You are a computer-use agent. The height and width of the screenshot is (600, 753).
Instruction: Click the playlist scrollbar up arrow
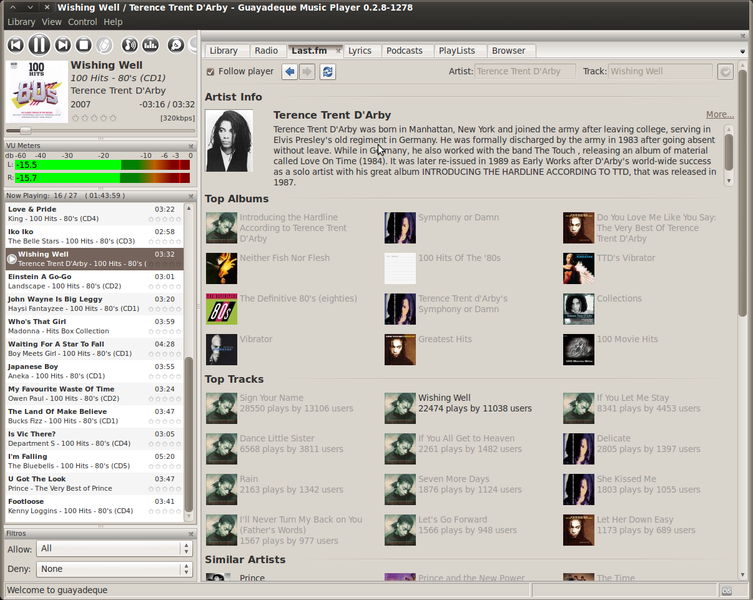coord(189,208)
